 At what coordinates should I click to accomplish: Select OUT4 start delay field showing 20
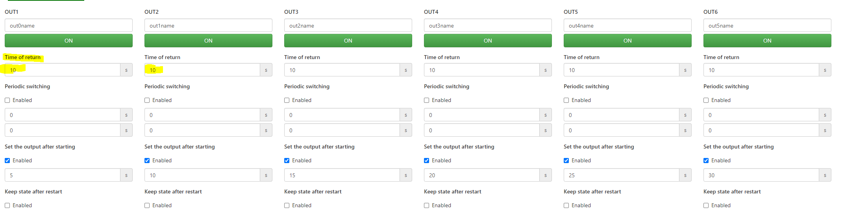click(481, 175)
